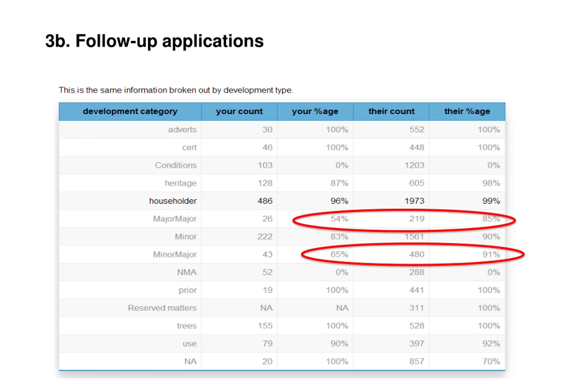567x392 pixels.
Task: Click adverts their count value 552
Action: pyautogui.click(x=417, y=129)
